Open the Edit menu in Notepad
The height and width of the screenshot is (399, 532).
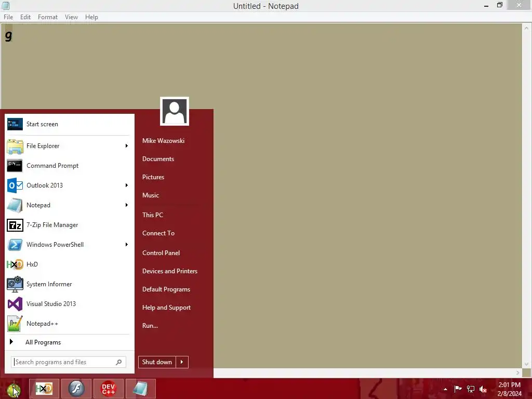(x=25, y=17)
